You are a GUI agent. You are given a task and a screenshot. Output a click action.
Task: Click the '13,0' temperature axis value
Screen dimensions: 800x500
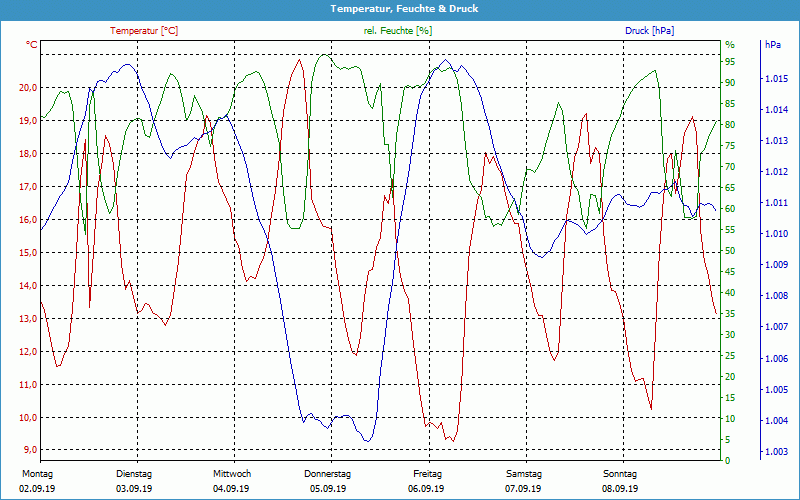coord(28,319)
